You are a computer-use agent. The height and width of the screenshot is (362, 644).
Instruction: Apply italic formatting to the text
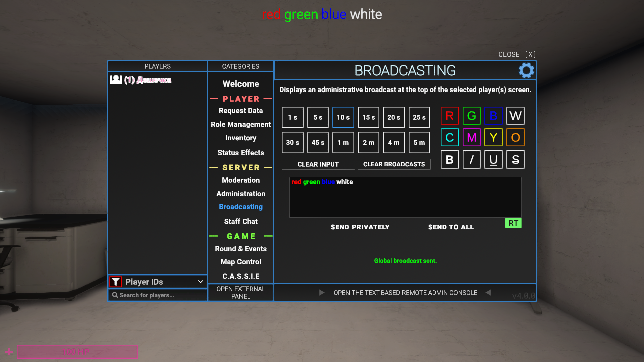(471, 160)
